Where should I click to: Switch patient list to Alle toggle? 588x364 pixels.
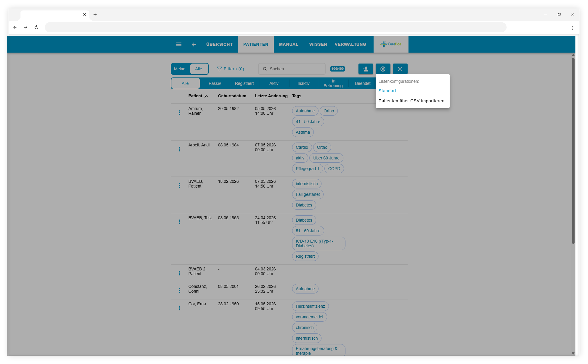pos(199,69)
